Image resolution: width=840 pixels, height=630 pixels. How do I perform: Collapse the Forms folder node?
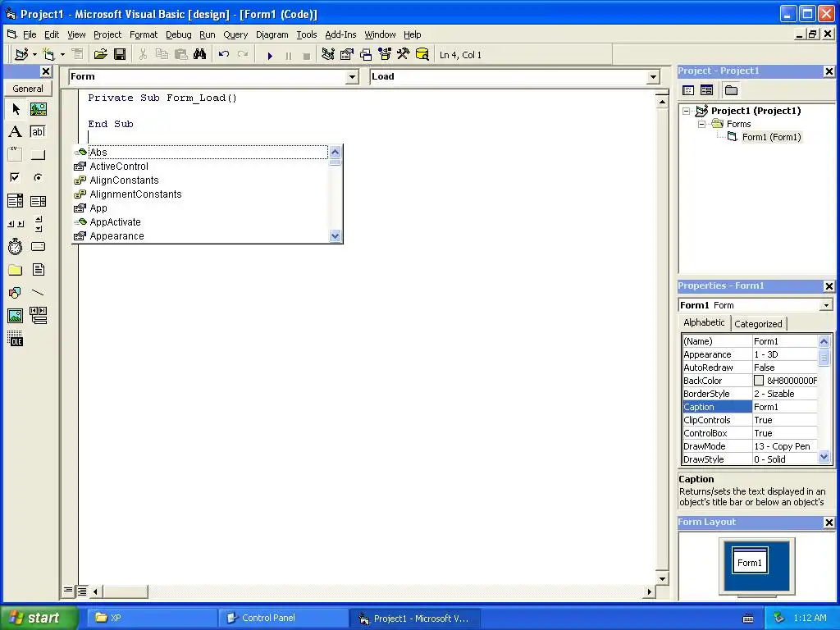click(701, 124)
